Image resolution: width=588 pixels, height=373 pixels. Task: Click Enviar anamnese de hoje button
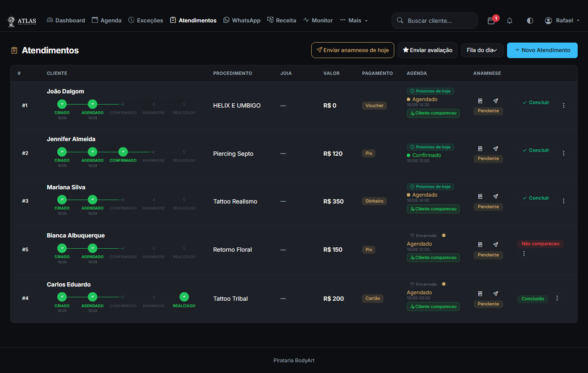coord(353,50)
